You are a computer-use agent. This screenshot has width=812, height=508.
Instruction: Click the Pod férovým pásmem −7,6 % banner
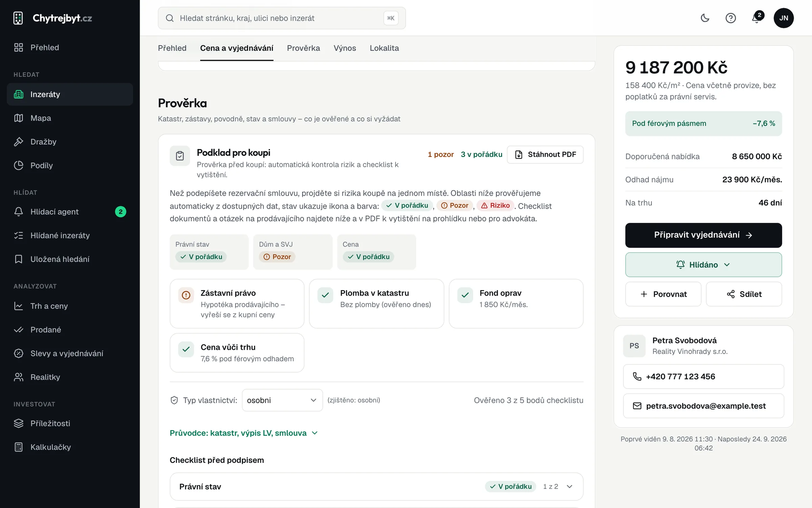pos(703,124)
